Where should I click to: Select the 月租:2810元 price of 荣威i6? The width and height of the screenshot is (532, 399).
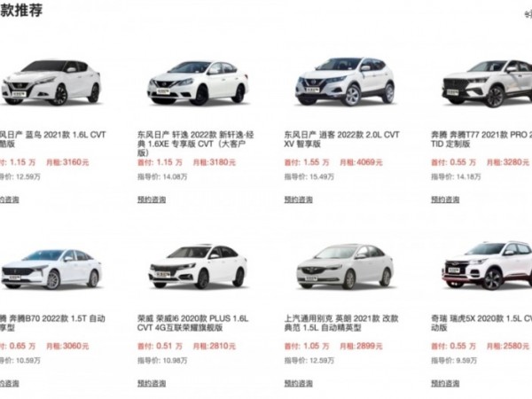(214, 347)
